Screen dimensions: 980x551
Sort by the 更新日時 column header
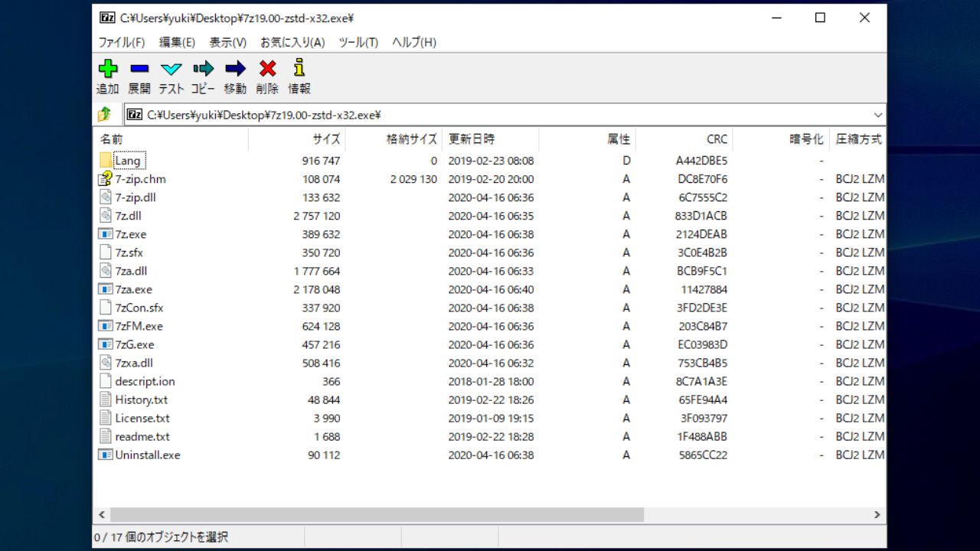(491, 139)
